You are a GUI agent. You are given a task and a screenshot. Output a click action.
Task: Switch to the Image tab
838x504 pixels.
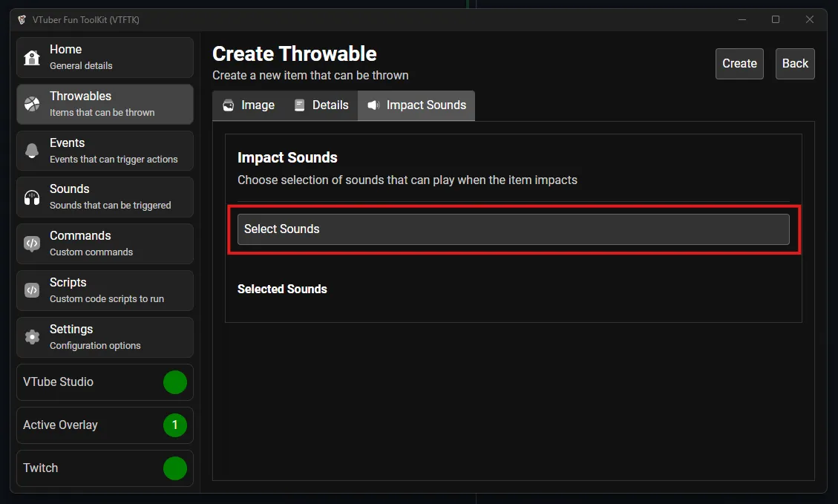pyautogui.click(x=248, y=105)
